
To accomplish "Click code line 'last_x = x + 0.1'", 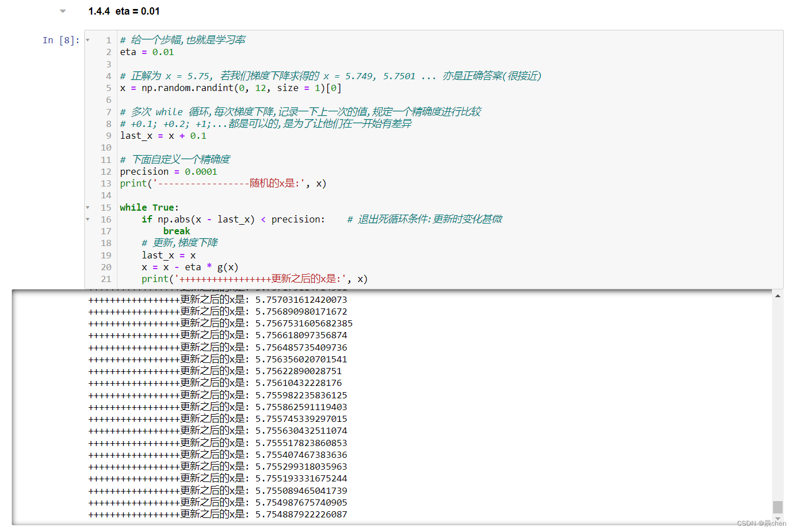I will [163, 136].
